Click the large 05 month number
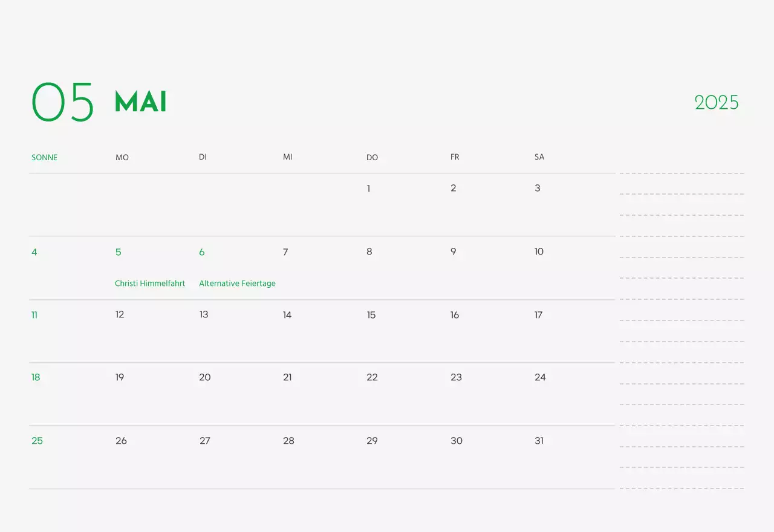This screenshot has width=774, height=532. point(63,102)
